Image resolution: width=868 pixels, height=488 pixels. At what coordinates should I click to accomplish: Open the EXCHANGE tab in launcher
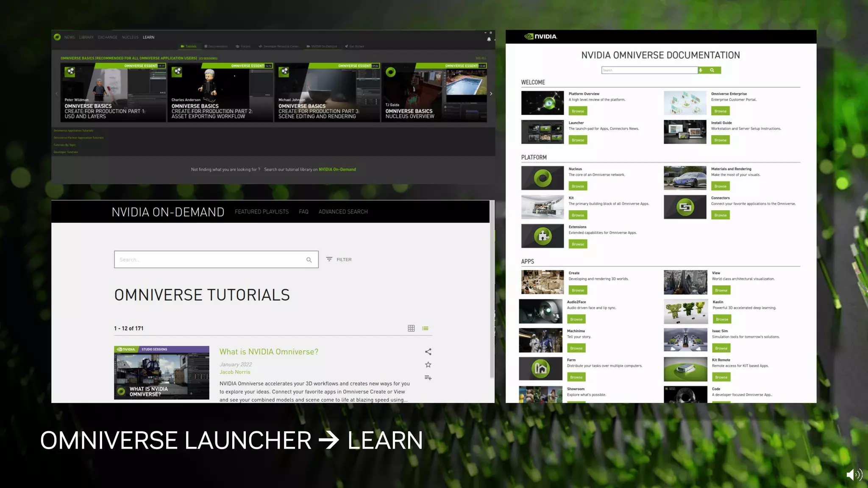[108, 37]
